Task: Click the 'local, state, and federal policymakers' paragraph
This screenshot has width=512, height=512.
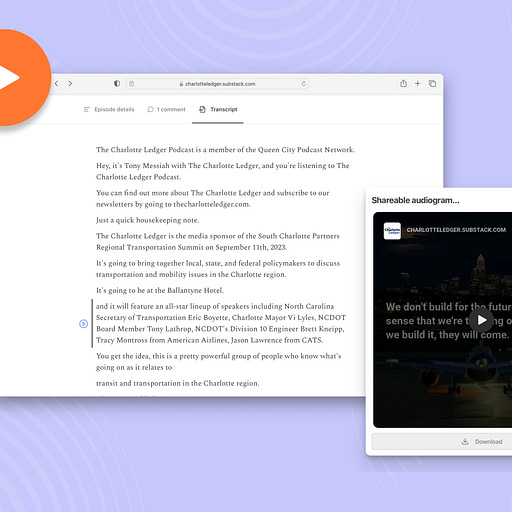Action: pyautogui.click(x=218, y=269)
